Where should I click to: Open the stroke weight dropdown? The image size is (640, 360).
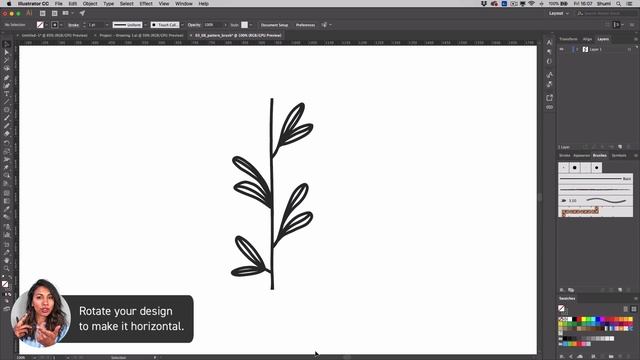107,25
